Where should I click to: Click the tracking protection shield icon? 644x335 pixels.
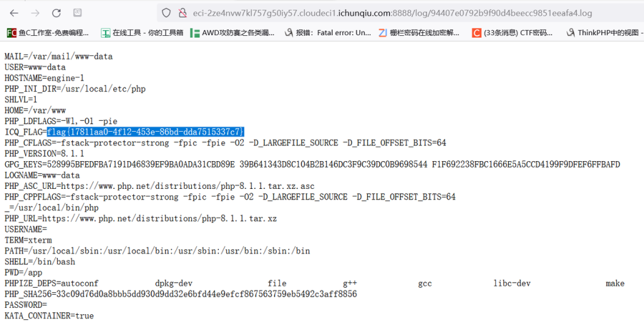pos(166,13)
